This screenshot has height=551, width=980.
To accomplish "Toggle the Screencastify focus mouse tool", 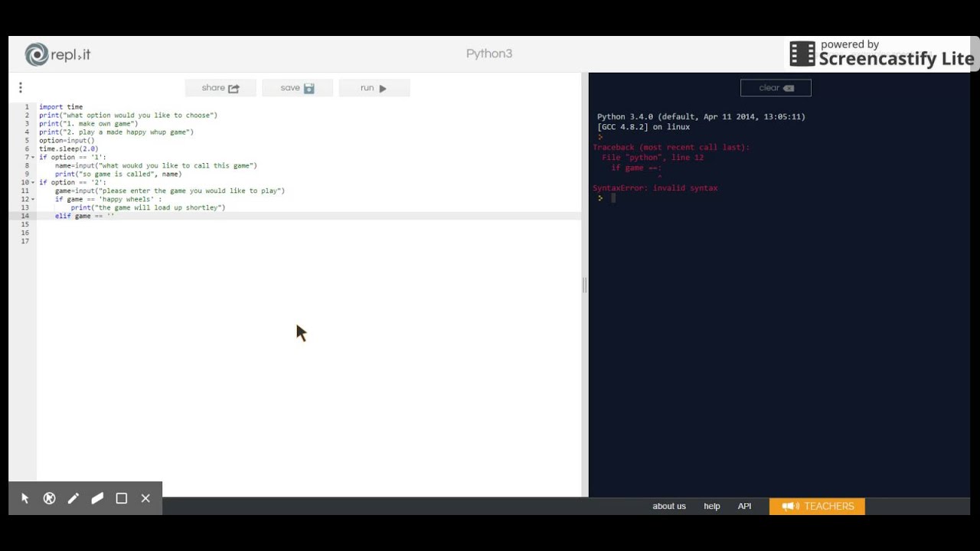I will [x=49, y=498].
